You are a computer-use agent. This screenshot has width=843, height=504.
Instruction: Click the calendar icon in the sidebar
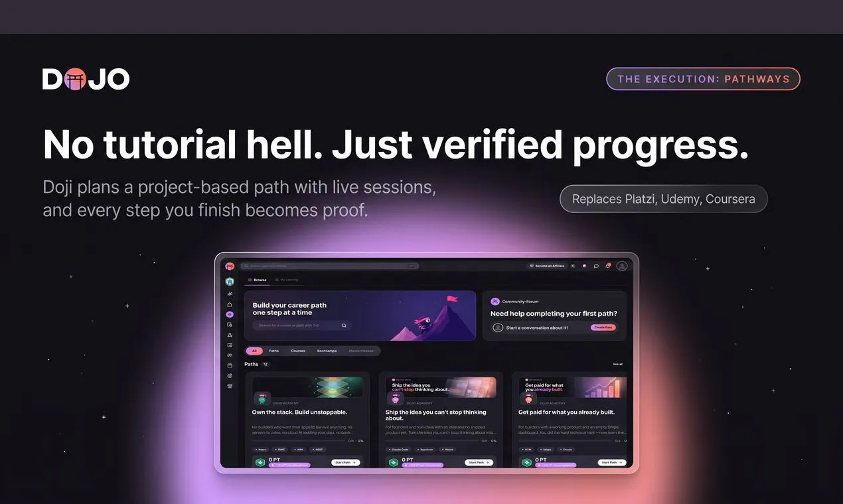230,365
